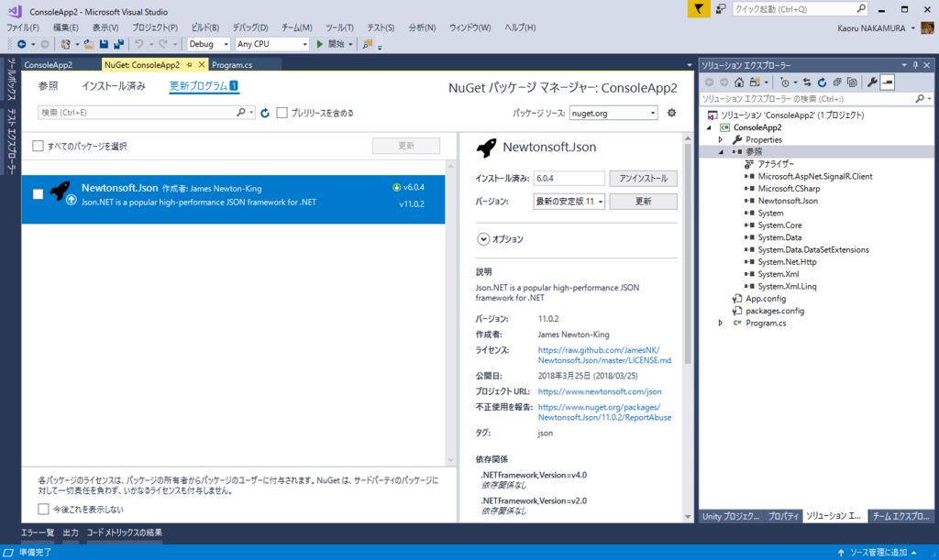The width and height of the screenshot is (939, 560).
Task: Select packages.config in Solution Explorer
Action: click(x=775, y=311)
